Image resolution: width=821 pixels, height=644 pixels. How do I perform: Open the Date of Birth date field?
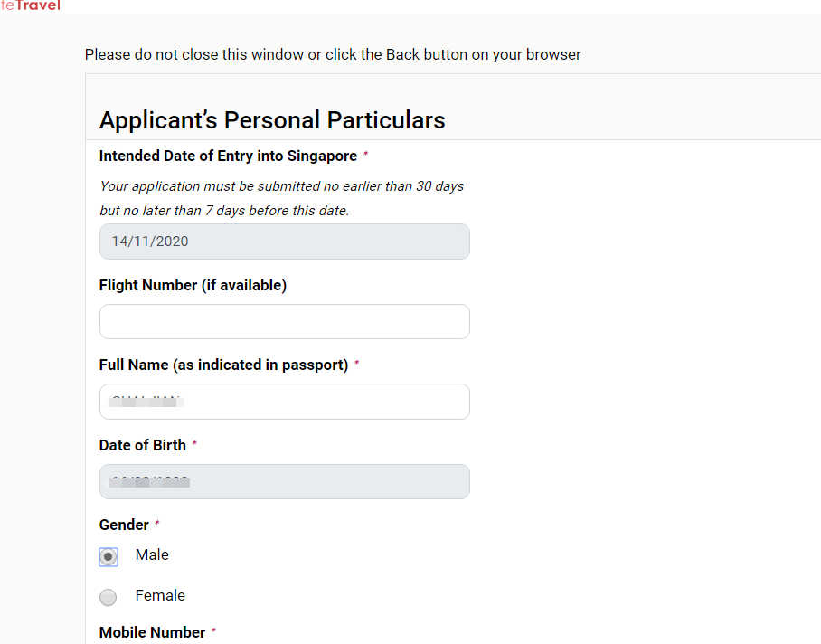point(284,481)
